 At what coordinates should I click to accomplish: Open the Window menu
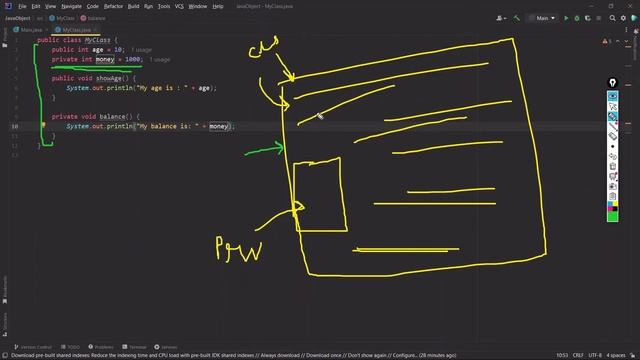(x=198, y=7)
